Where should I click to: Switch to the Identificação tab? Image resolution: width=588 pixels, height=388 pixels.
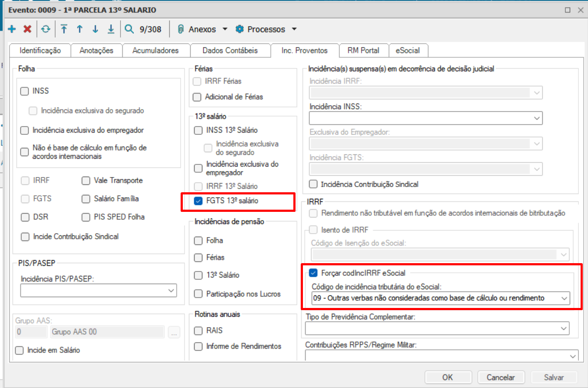40,50
